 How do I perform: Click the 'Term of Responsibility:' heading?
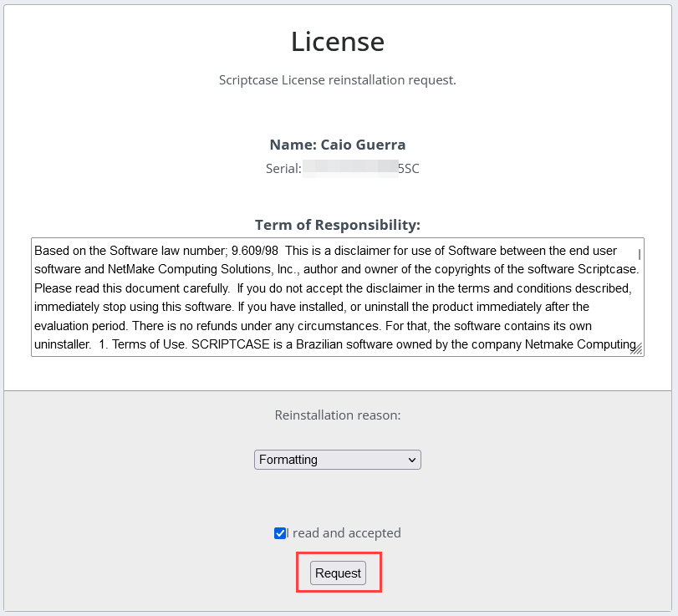(338, 225)
